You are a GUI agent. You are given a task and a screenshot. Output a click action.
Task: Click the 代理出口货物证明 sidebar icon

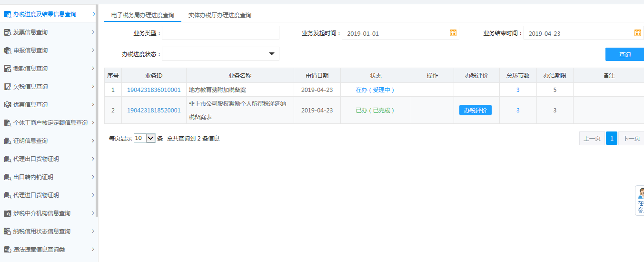7,159
